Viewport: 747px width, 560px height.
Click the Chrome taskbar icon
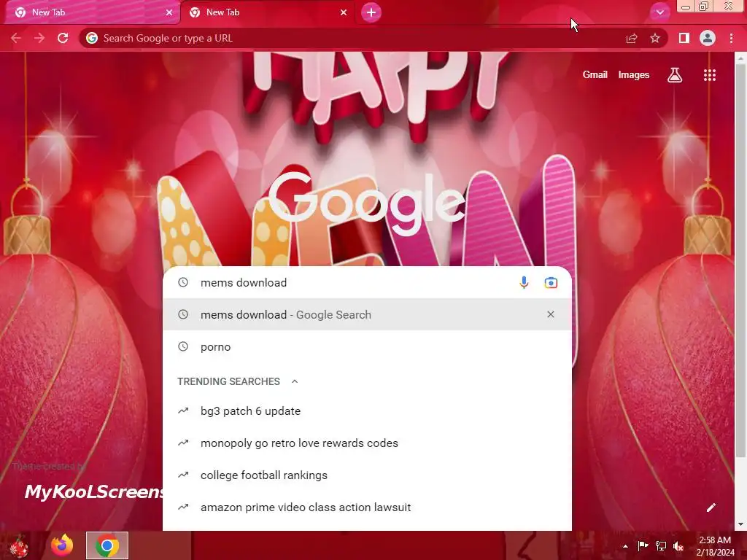107,545
